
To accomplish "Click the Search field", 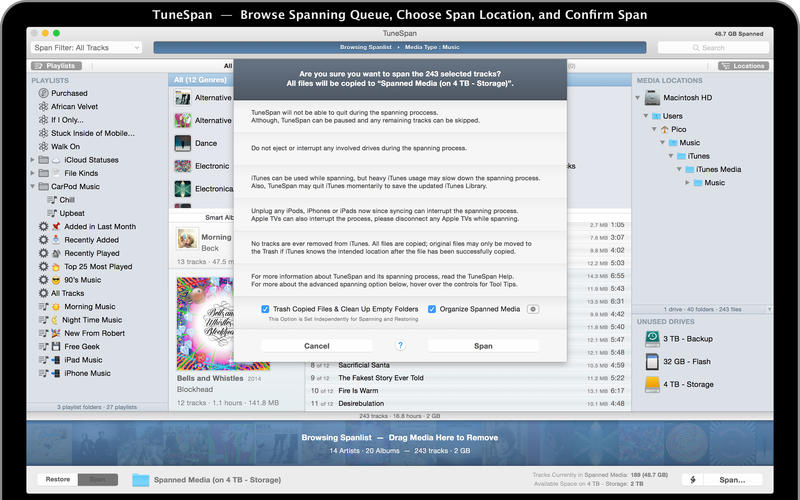I will (x=713, y=47).
